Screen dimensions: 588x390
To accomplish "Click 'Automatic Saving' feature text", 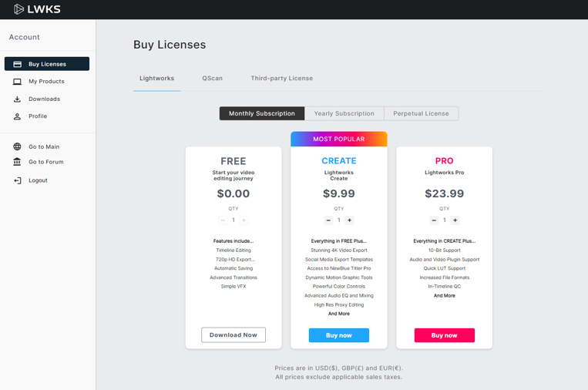I will coord(234,268).
